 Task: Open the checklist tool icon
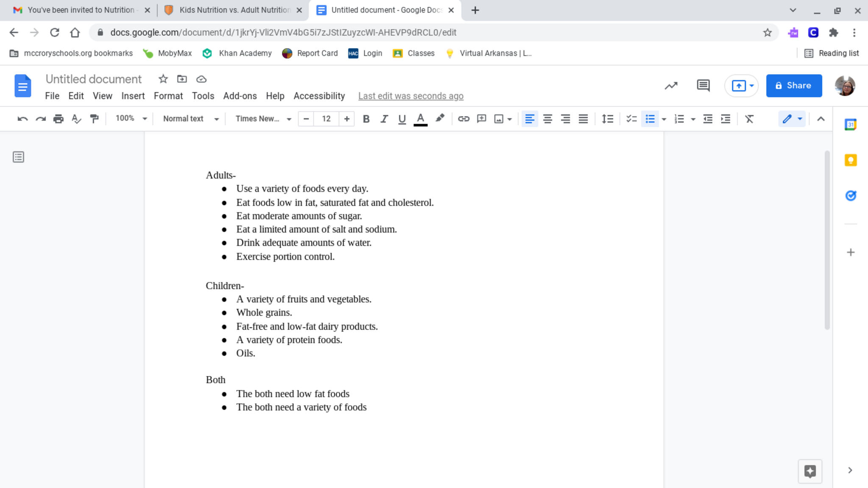(x=631, y=119)
